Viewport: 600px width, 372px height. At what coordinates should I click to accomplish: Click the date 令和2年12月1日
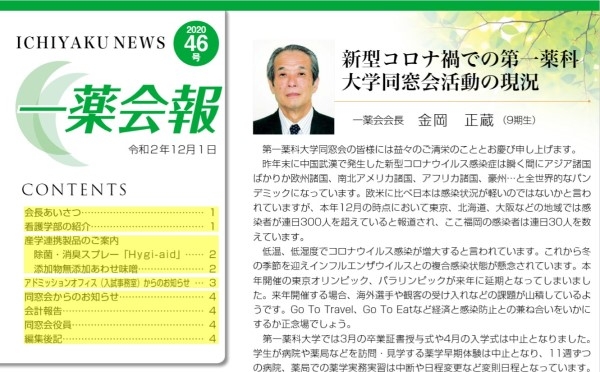[x=172, y=149]
